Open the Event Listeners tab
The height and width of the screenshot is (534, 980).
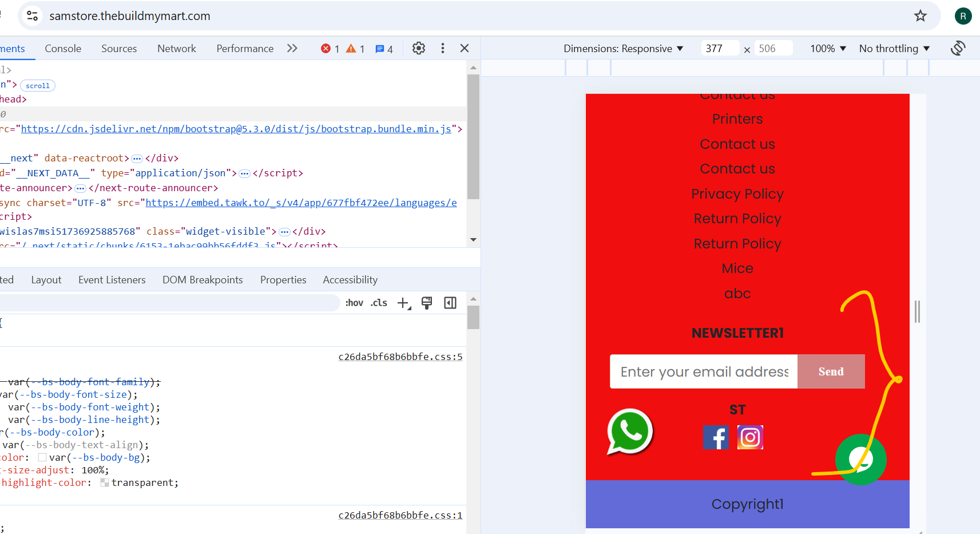tap(112, 280)
